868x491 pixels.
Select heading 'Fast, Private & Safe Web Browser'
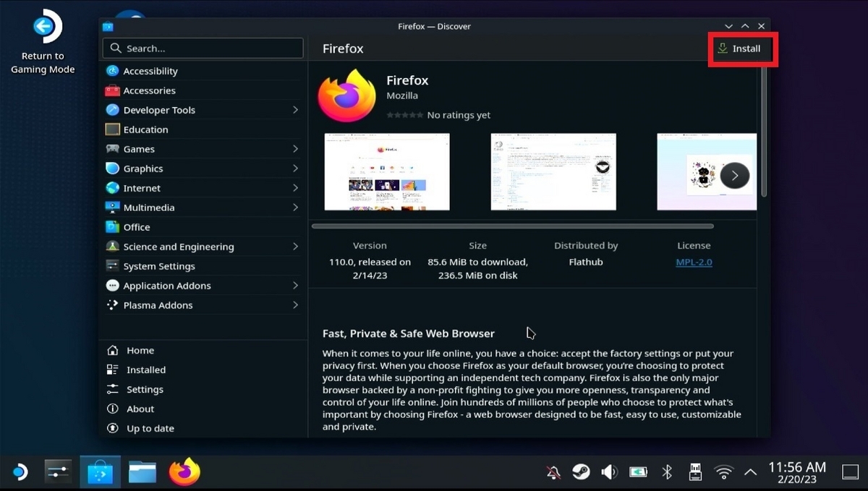(409, 333)
